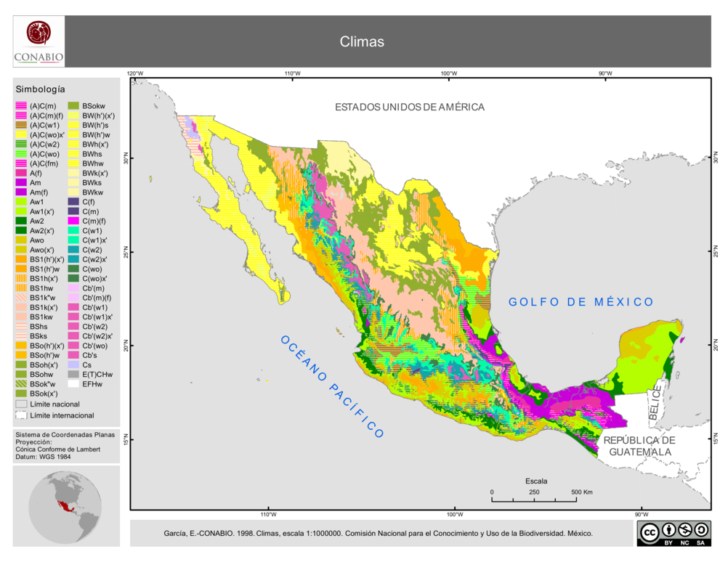Click the 500 Km scale bar label
Screen dimensions: 728x562
pos(581,492)
